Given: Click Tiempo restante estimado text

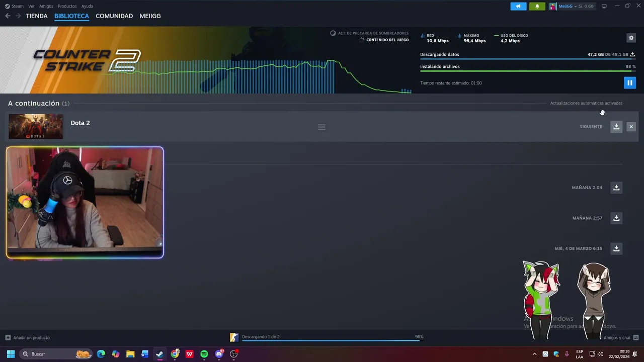Looking at the screenshot, I should tap(451, 83).
